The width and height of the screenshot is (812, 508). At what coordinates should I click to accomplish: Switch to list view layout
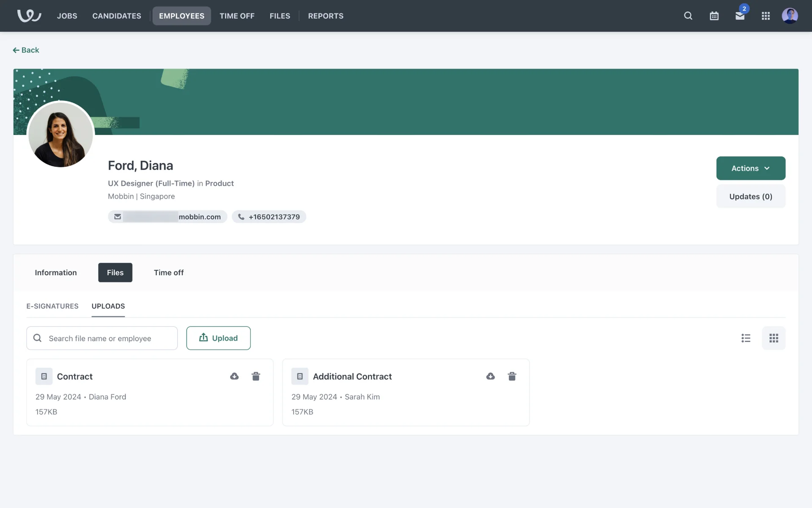pos(746,338)
